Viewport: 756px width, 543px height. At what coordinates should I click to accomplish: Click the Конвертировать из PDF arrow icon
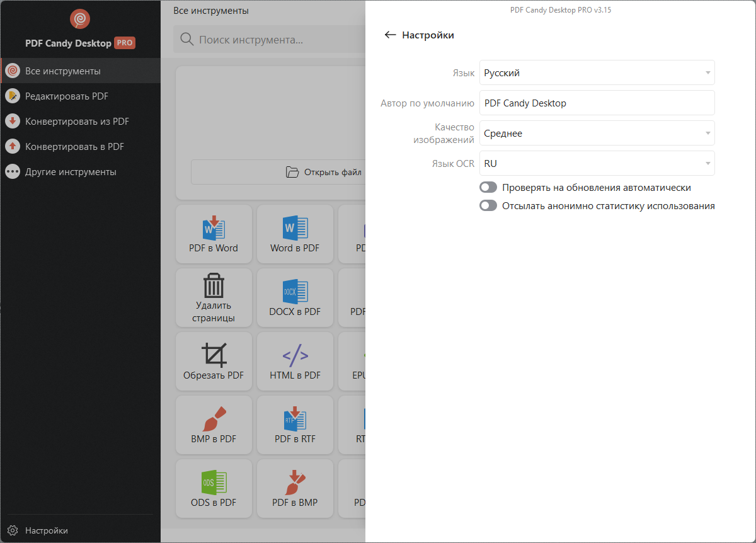point(13,122)
